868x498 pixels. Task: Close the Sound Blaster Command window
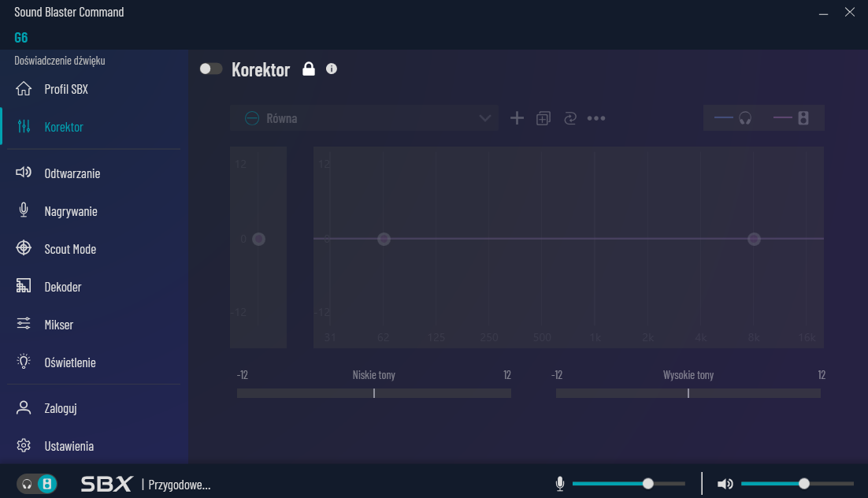coord(850,12)
